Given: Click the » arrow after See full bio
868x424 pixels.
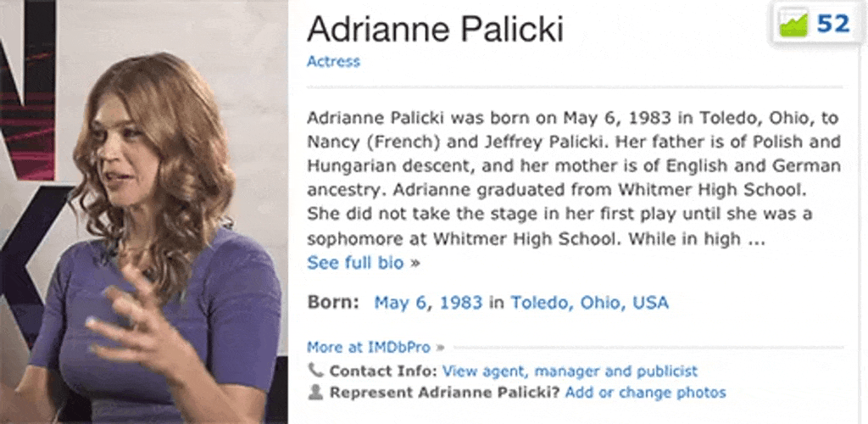Looking at the screenshot, I should click(415, 263).
